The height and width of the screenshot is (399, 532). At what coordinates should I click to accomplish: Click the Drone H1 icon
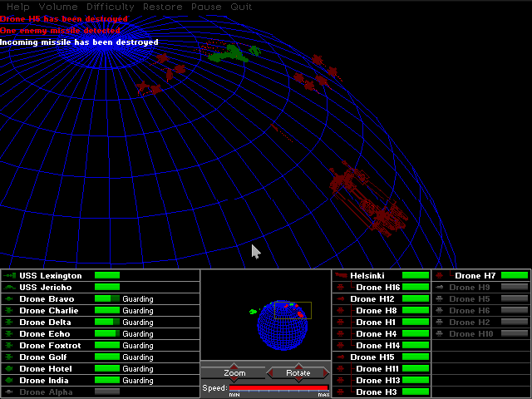coord(341,322)
